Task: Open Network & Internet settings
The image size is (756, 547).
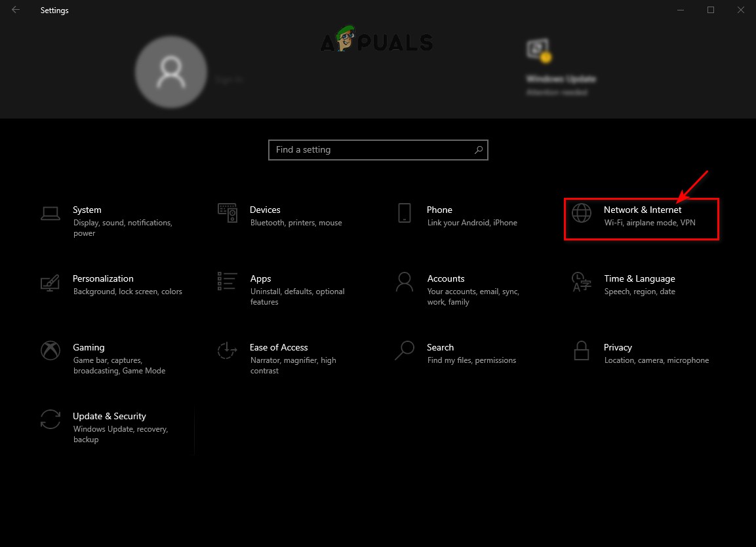Action: [x=641, y=216]
